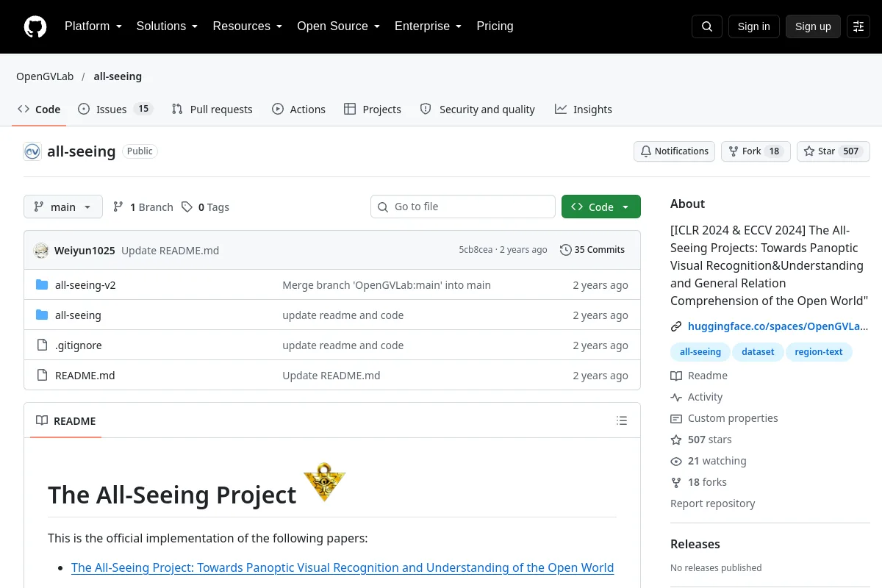The image size is (882, 588).
Task: Open the green Code dropdown button
Action: [601, 207]
